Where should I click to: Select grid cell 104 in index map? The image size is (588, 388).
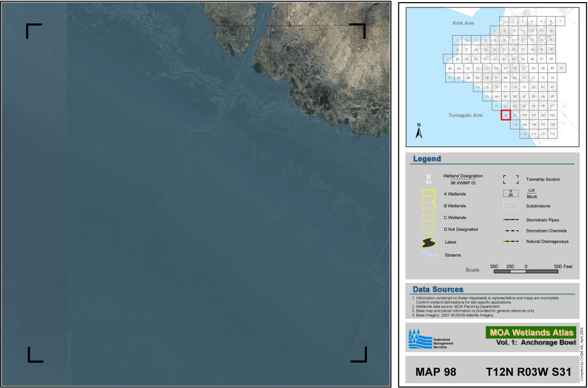[x=515, y=124]
